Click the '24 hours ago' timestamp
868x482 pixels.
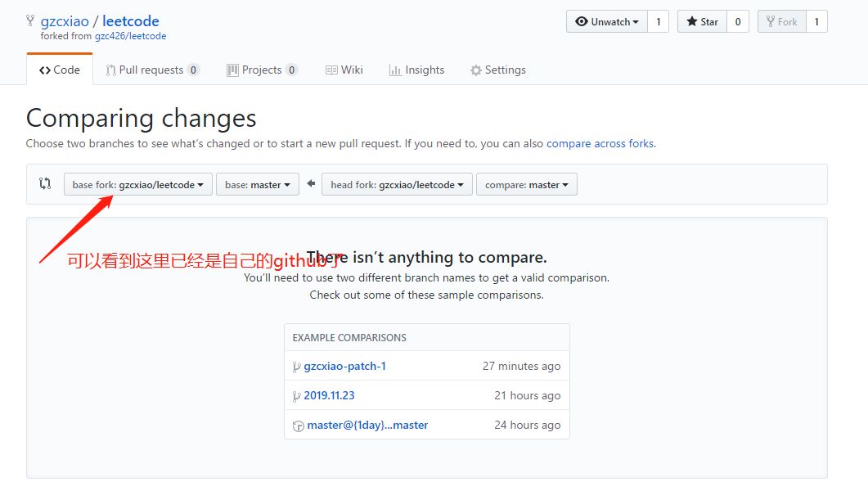(528, 425)
